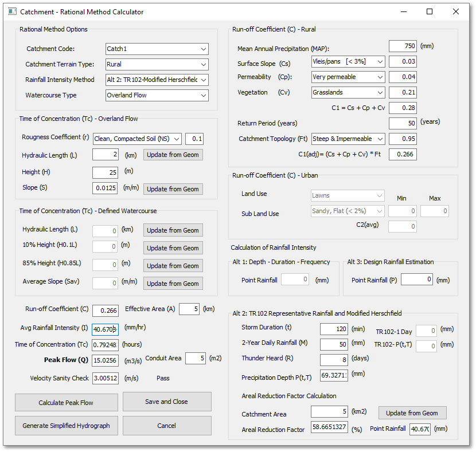The image size is (476, 452).
Task: Click the urban Min coefficient field
Action: (403, 211)
